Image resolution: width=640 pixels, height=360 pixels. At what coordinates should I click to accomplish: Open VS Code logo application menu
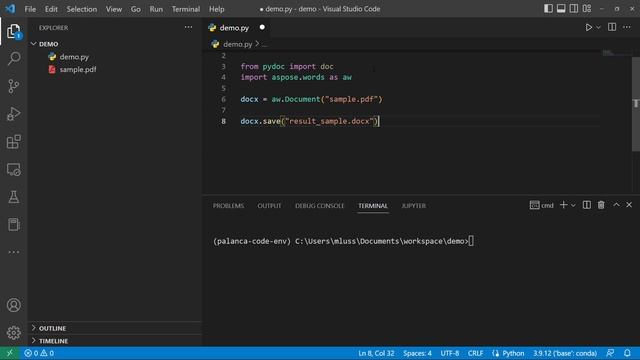pos(10,9)
